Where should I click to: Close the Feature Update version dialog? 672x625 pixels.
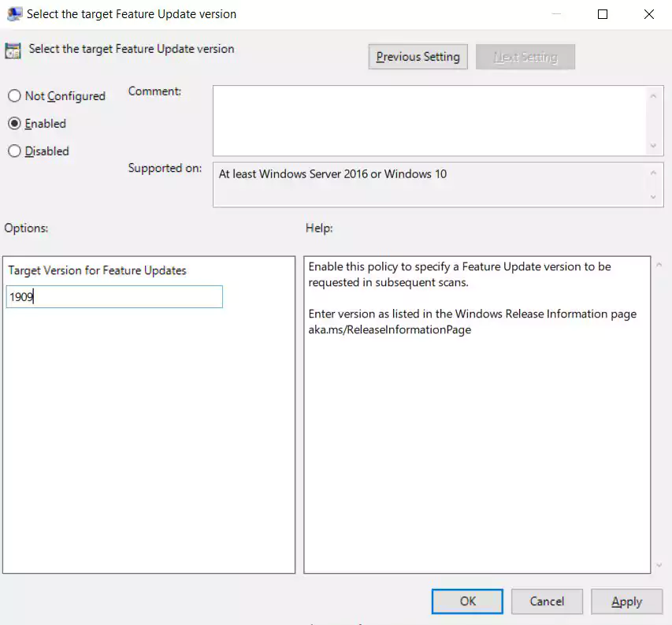649,14
